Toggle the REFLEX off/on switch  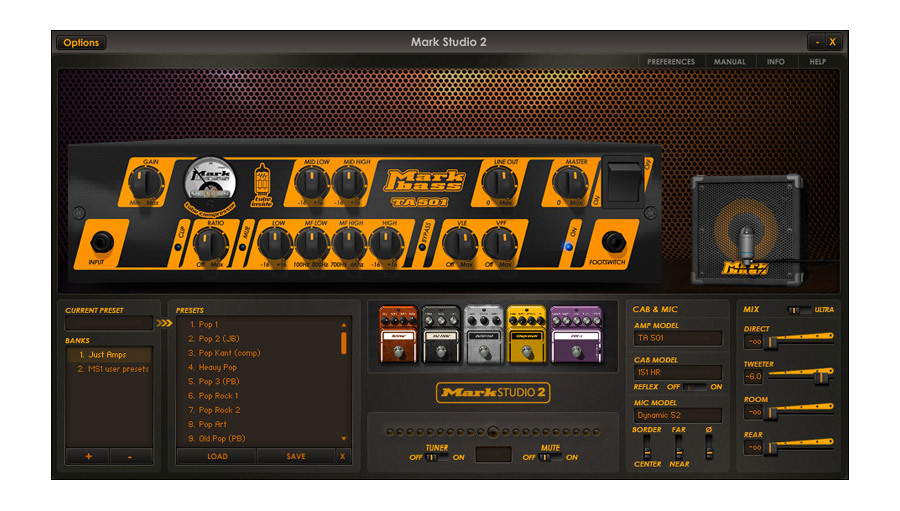pos(695,387)
